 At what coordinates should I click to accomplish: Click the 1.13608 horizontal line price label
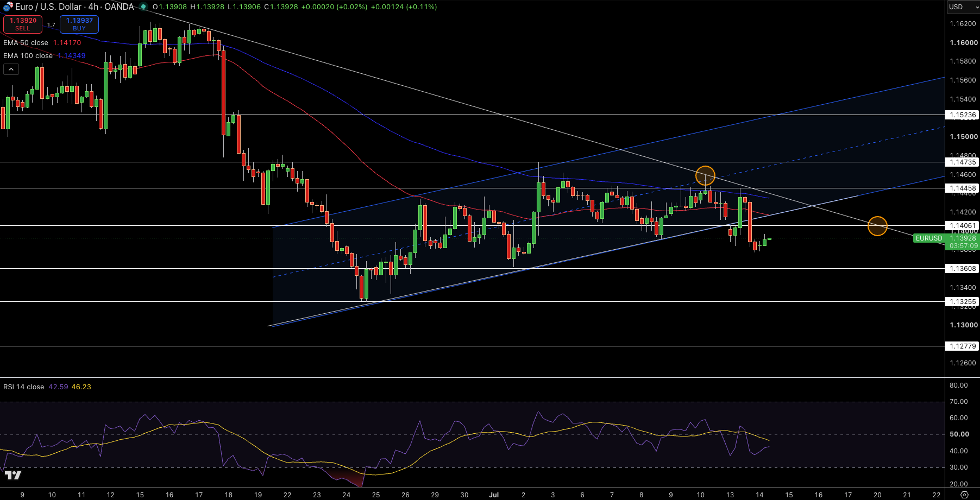(x=963, y=269)
